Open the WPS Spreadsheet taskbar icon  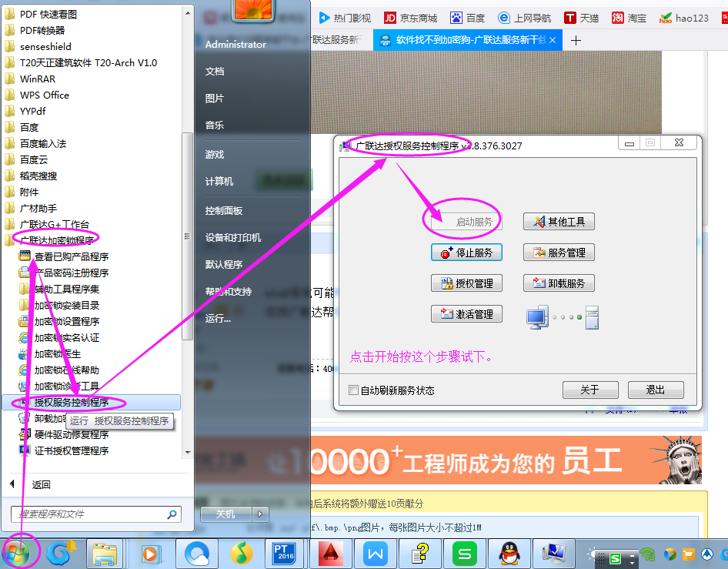point(464,553)
